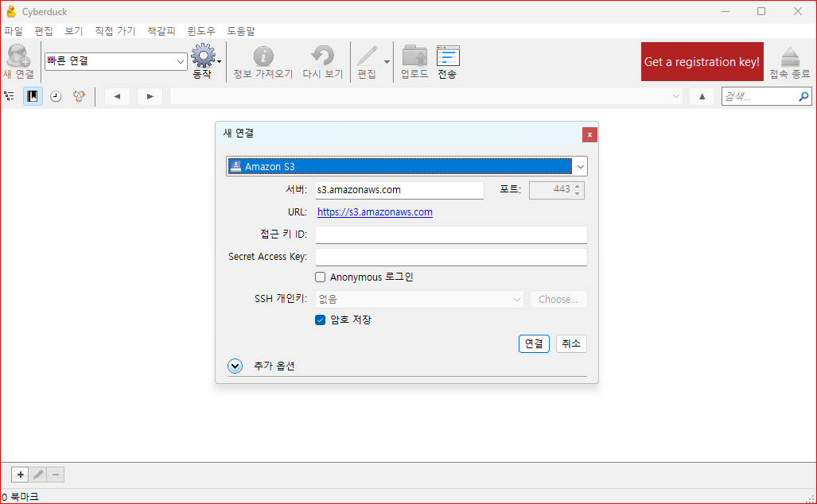
Task: Decrease the 포트 value with down arrow
Action: click(578, 194)
